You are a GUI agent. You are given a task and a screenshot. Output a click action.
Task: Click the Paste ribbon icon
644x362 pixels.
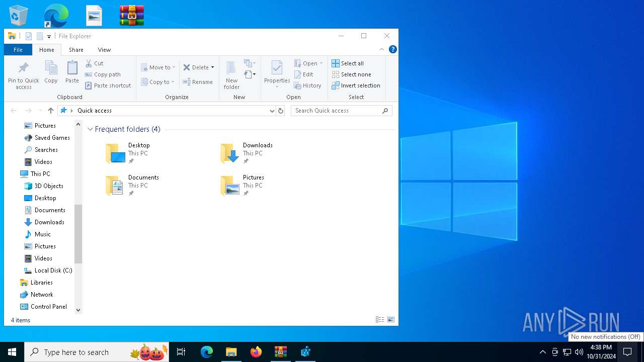pos(72,68)
